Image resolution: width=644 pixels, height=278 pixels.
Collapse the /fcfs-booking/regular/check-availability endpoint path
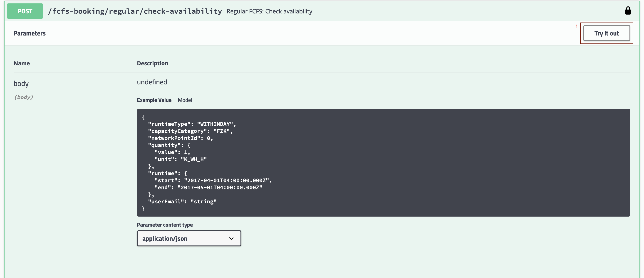coord(135,11)
